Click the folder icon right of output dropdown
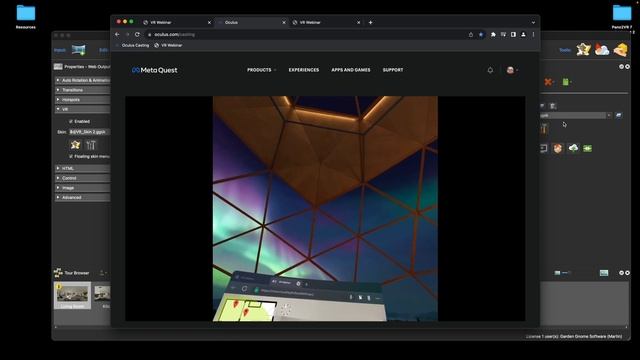Viewport: 640px width, 360px height. click(x=619, y=116)
